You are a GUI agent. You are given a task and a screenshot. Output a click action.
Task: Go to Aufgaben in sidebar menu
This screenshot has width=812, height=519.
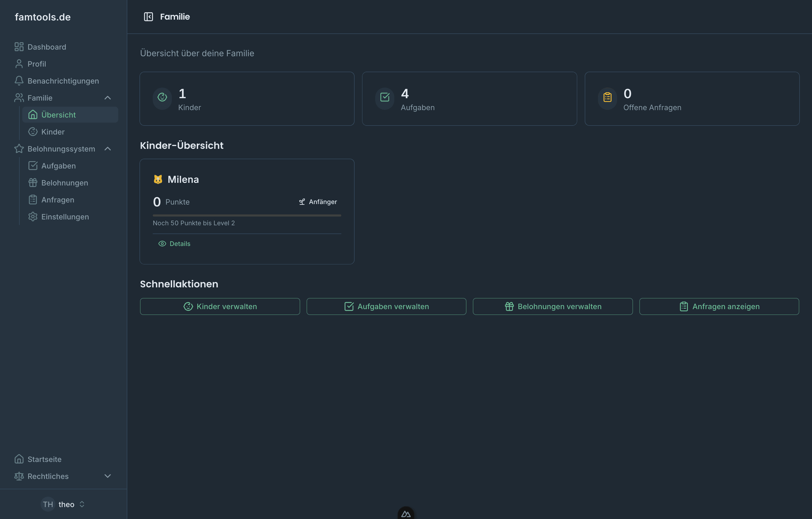click(58, 166)
